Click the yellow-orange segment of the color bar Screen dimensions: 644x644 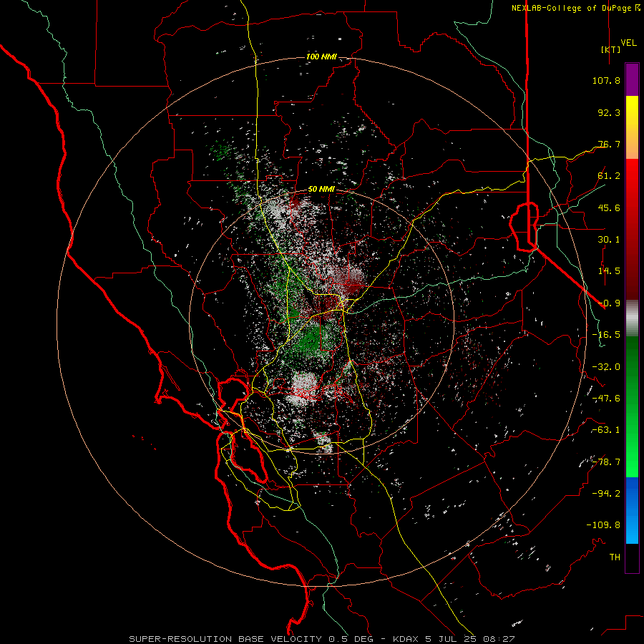[632, 127]
